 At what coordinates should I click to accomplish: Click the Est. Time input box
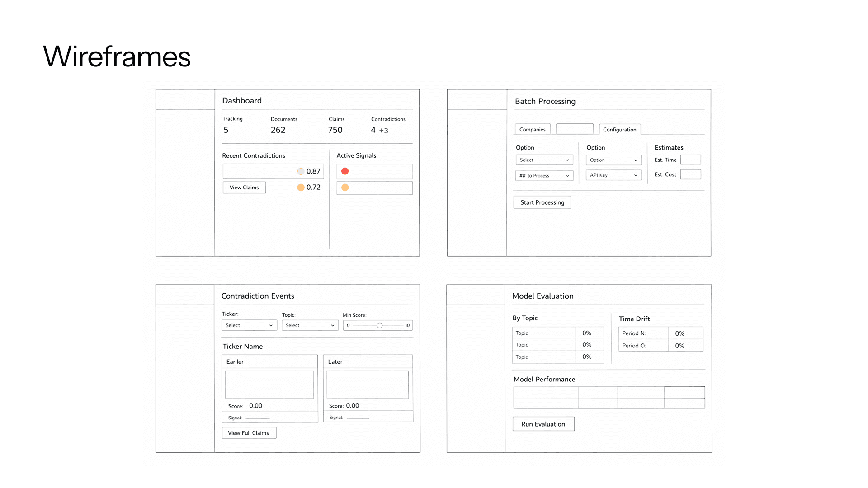click(690, 160)
